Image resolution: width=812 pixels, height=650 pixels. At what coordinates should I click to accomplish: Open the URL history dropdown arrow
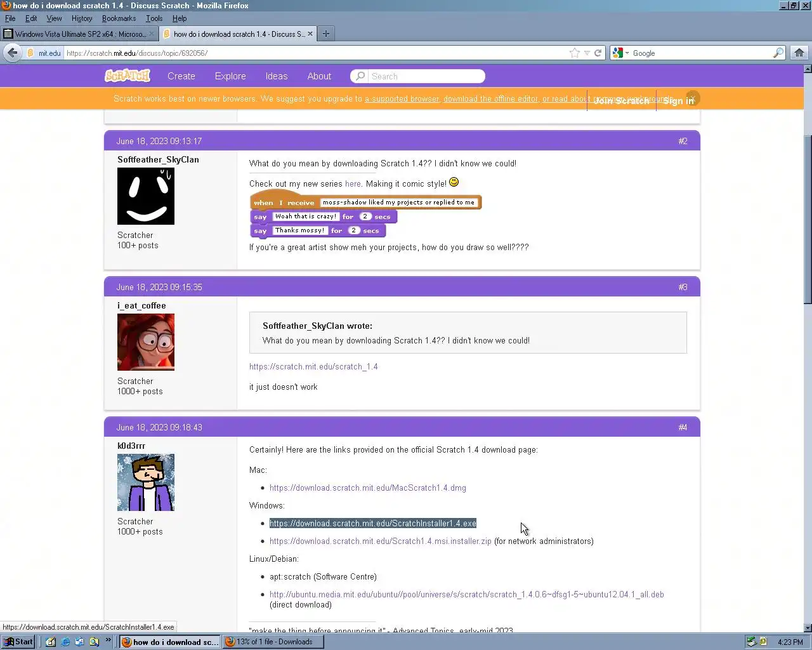[x=587, y=53]
